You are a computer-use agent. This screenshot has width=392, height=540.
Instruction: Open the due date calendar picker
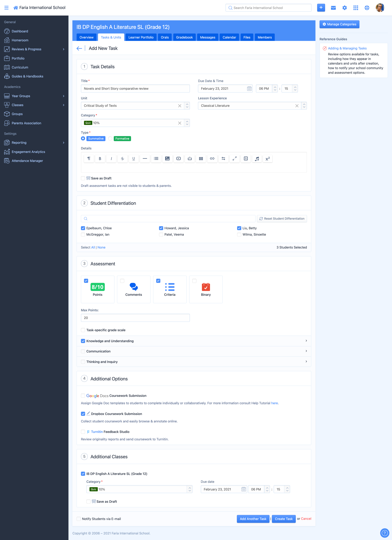pyautogui.click(x=249, y=89)
